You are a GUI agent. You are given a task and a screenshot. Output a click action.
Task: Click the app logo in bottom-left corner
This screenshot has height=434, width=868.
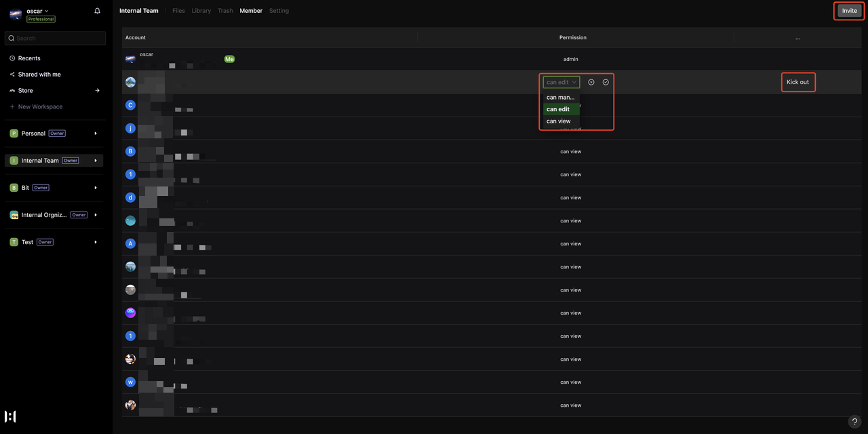coord(10,416)
